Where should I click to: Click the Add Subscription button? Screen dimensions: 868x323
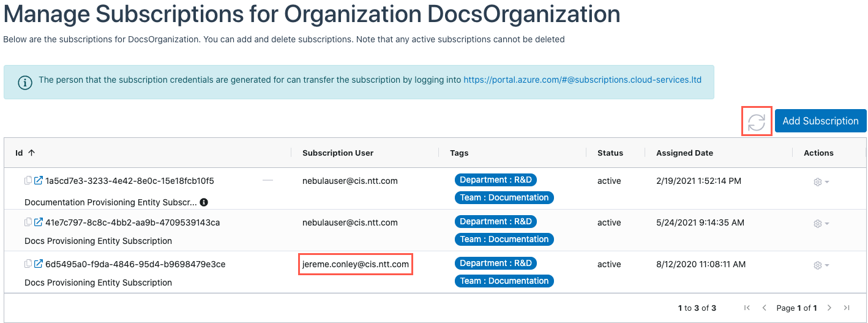(x=820, y=121)
